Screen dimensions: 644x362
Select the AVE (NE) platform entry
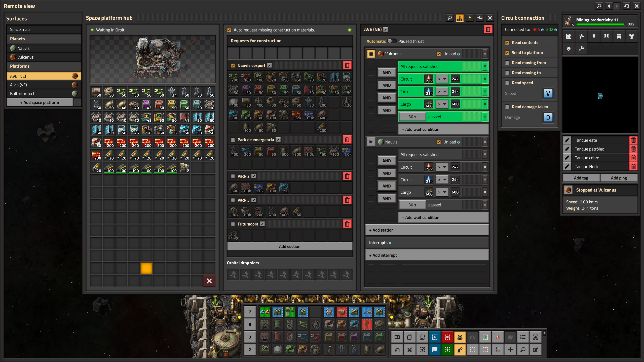coord(44,76)
